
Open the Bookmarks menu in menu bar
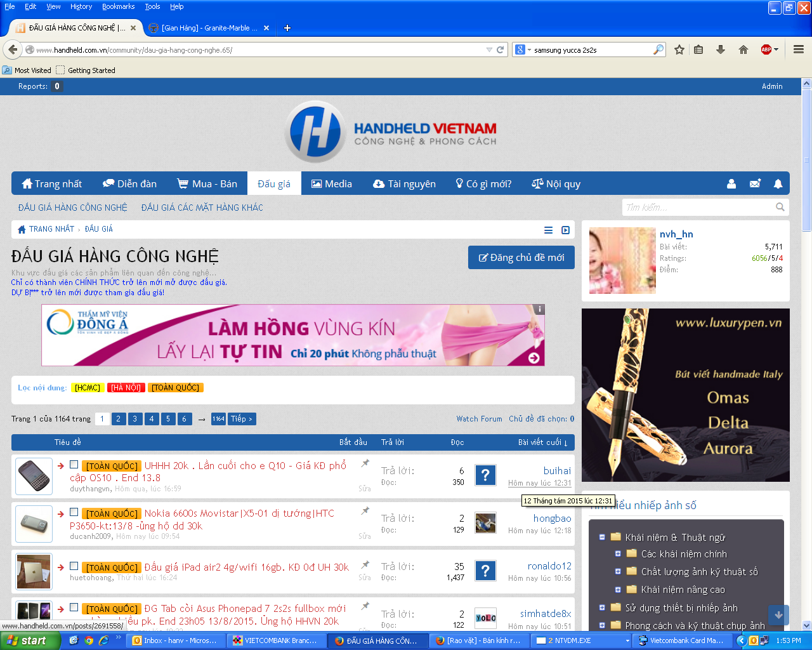(x=118, y=6)
